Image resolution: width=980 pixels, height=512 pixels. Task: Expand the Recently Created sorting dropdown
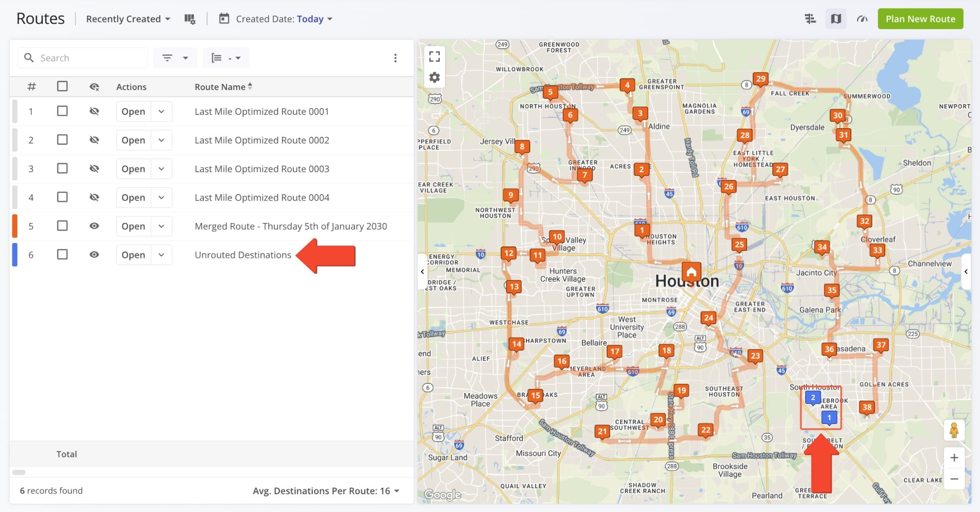pyautogui.click(x=127, y=19)
